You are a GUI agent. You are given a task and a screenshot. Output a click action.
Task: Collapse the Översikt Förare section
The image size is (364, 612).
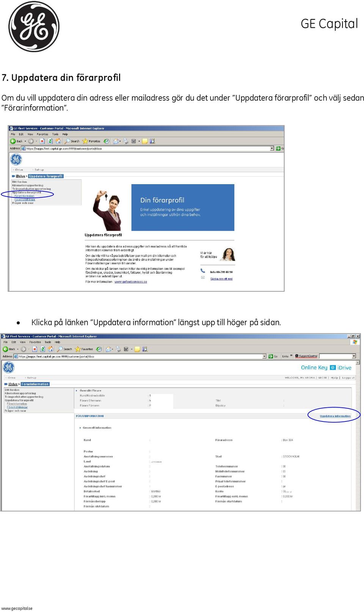coord(77,391)
